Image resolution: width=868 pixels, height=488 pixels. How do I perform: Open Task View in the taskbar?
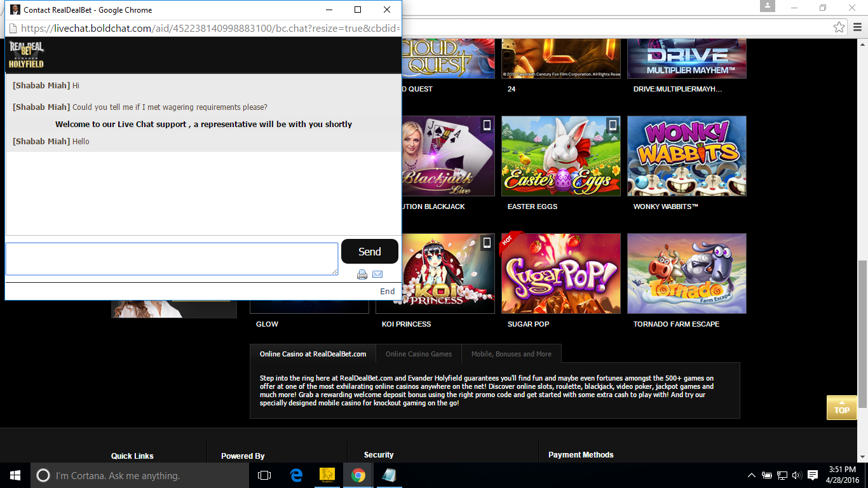point(264,475)
